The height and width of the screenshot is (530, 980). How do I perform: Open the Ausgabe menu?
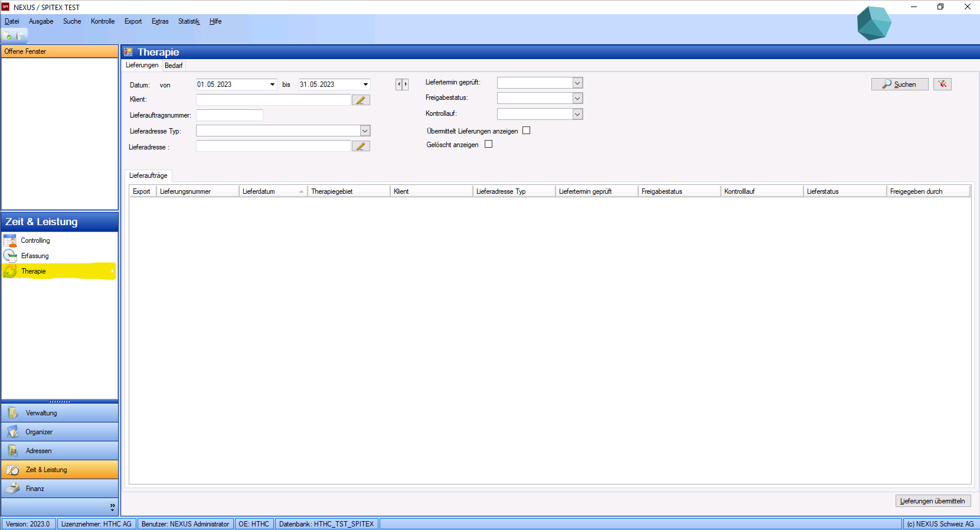(x=41, y=21)
